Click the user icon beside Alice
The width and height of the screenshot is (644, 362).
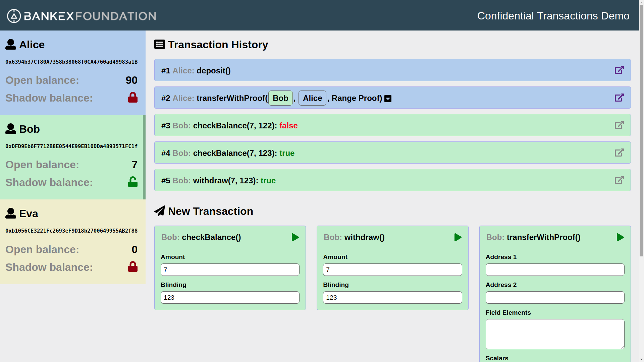[x=11, y=44]
